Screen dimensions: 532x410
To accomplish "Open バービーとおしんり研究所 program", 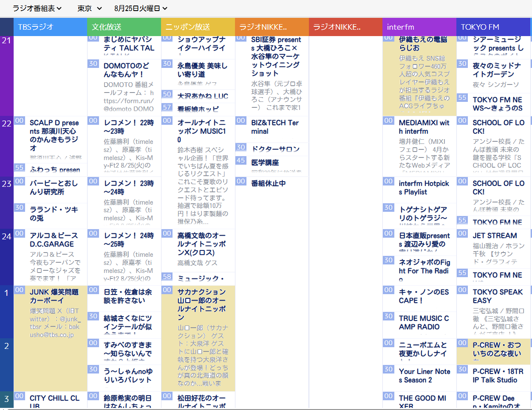I will pos(50,190).
